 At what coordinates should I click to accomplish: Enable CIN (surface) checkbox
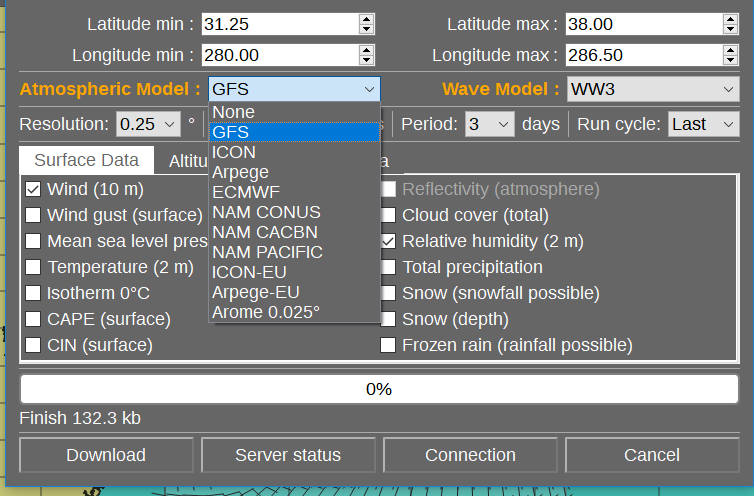coord(33,345)
